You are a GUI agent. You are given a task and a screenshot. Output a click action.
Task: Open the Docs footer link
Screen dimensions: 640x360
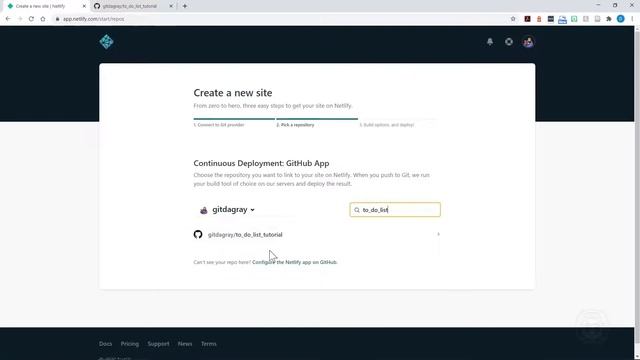click(105, 344)
